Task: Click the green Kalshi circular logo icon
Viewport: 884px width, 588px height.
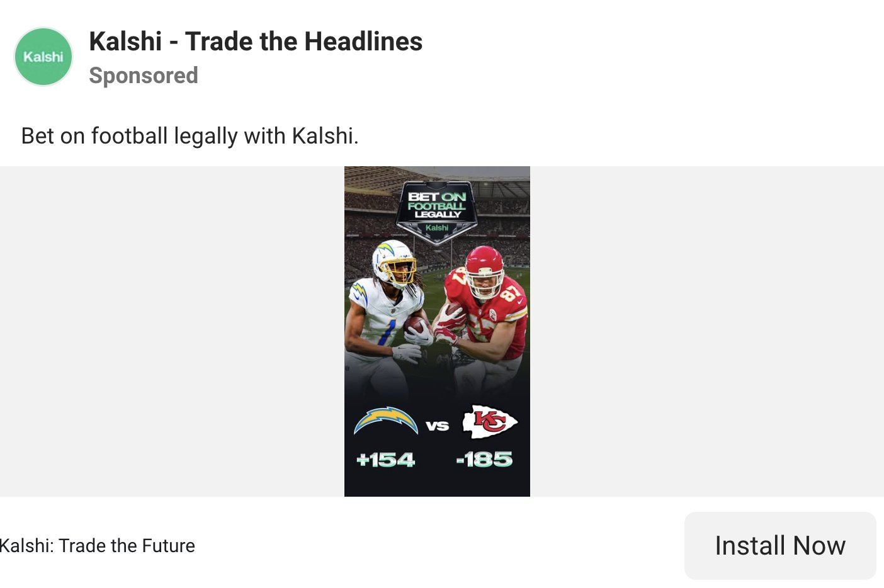Action: pyautogui.click(x=43, y=56)
